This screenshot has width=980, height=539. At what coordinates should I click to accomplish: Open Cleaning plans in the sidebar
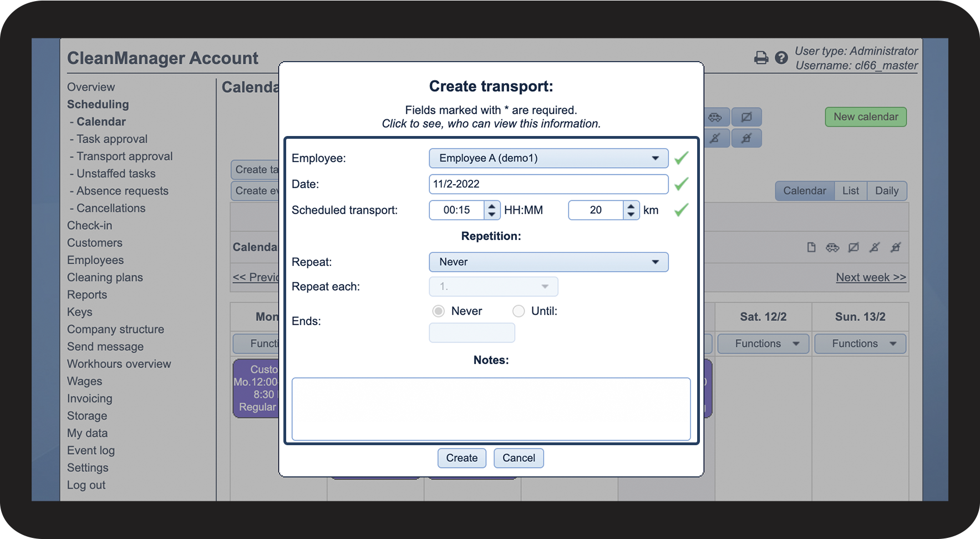point(105,278)
